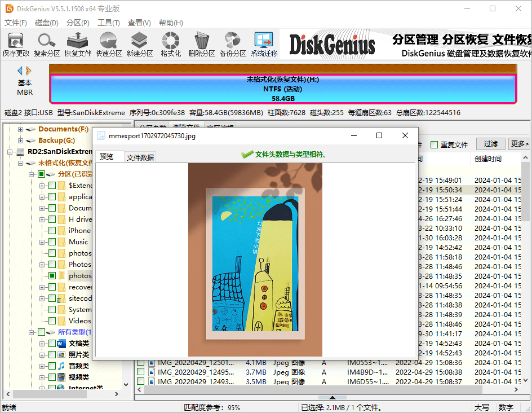Click the 更多> button

coord(520,144)
